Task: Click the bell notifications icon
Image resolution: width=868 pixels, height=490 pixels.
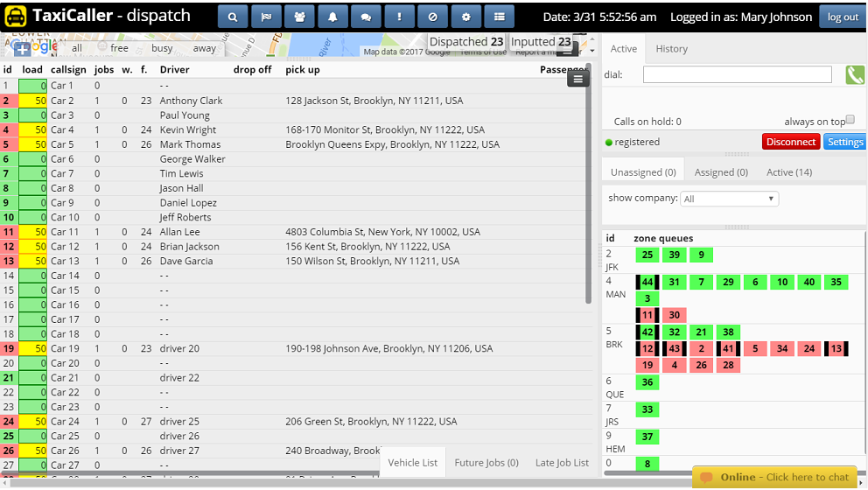Action: coord(332,17)
